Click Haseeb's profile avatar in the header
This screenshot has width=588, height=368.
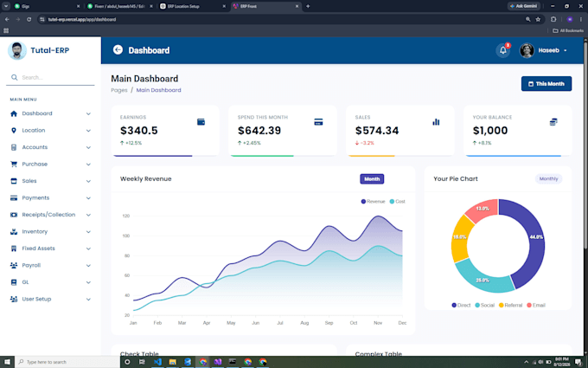point(527,50)
